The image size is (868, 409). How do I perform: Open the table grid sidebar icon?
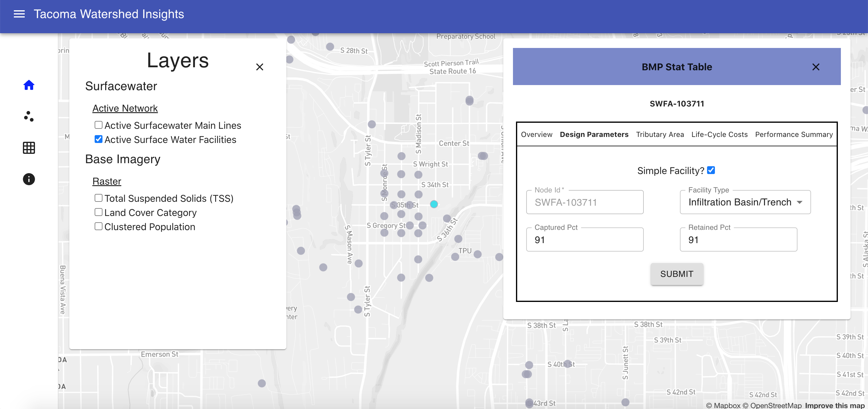[29, 148]
